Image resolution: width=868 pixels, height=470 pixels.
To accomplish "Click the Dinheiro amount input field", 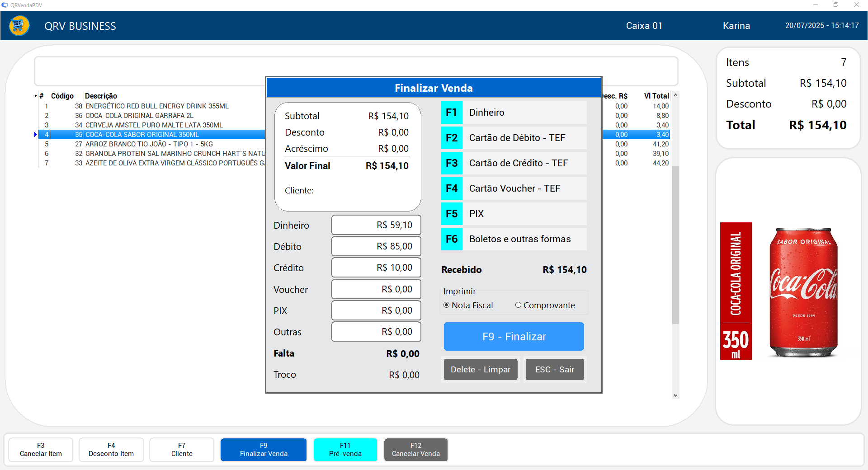I will [x=376, y=225].
